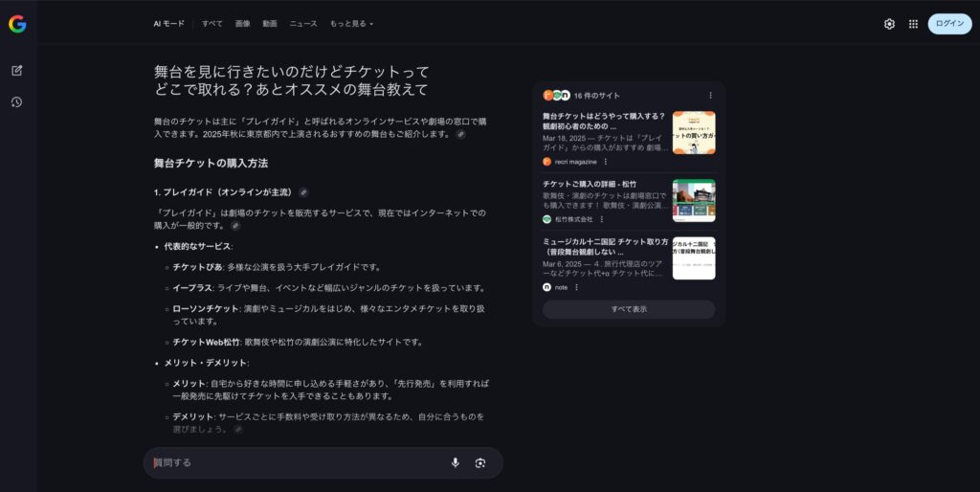Click the 質問する input field
Image resolution: width=980 pixels, height=492 pixels.
point(297,462)
